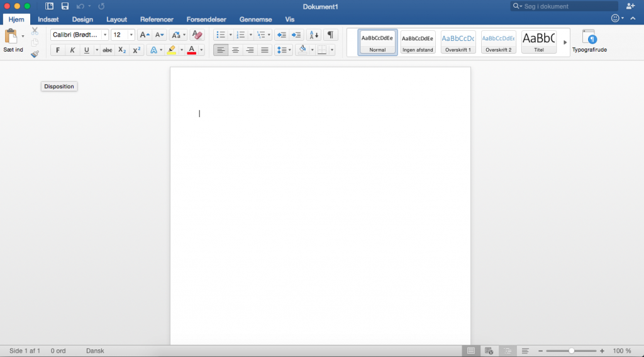Click the Paste (Sæt ind) clipboard icon
Screen dimensions: 644x357
coord(11,36)
